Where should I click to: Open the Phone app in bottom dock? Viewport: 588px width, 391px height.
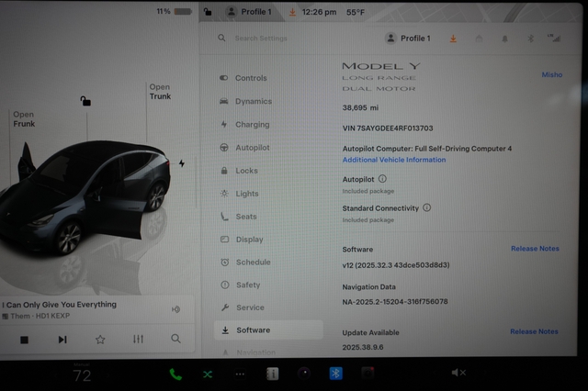point(175,374)
